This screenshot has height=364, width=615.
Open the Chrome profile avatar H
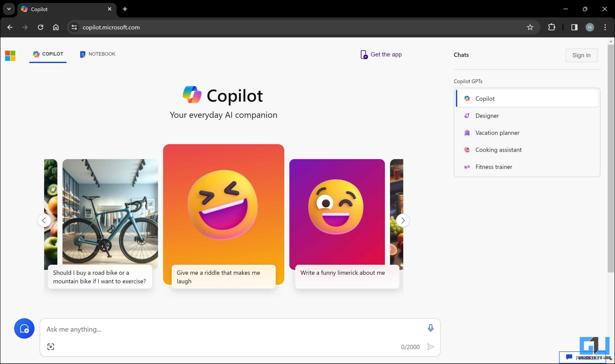click(590, 27)
